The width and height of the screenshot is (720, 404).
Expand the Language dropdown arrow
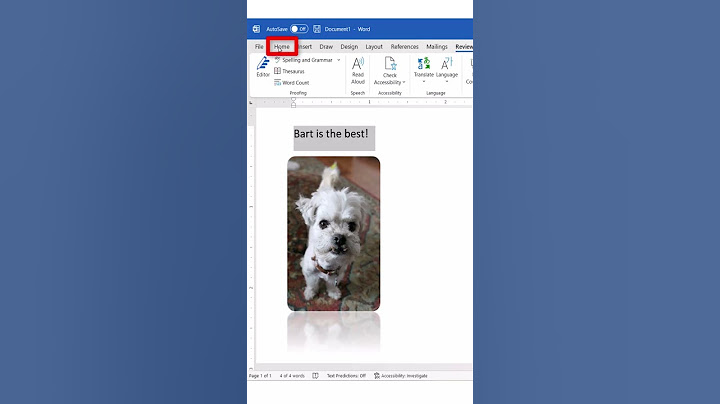tap(447, 82)
